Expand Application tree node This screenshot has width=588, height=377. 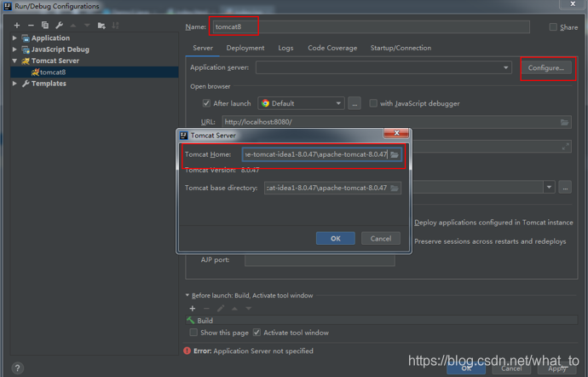click(14, 38)
